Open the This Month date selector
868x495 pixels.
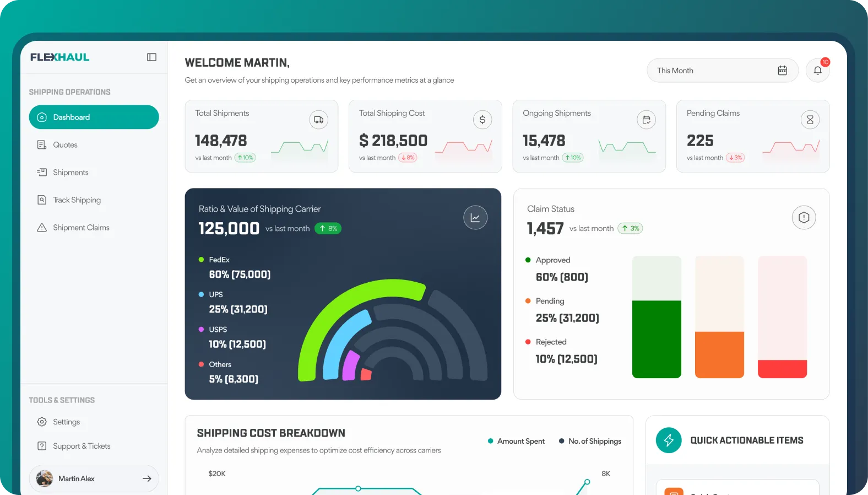tap(722, 71)
